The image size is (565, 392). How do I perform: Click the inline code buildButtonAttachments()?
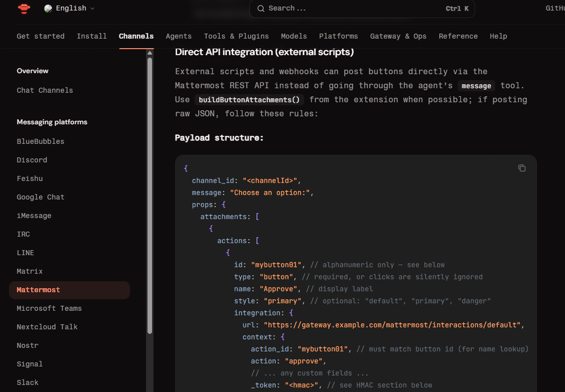(249, 100)
